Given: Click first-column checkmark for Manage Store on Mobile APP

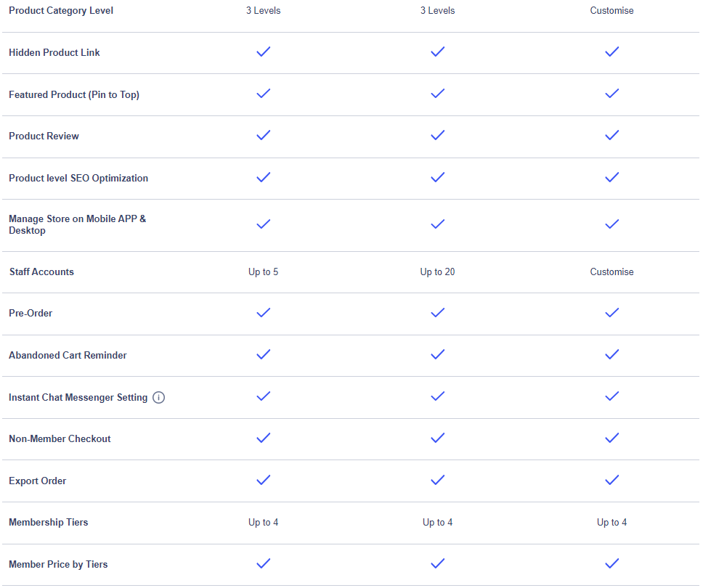Looking at the screenshot, I should [x=263, y=224].
